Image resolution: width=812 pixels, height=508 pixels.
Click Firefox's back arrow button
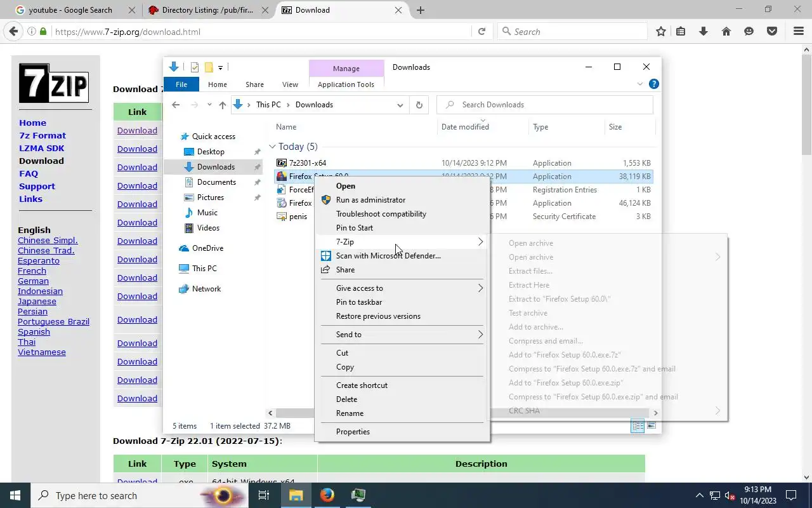[x=13, y=31]
